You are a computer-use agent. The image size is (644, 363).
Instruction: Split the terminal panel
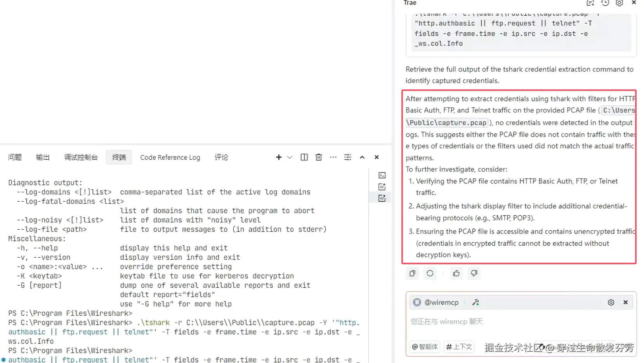(304, 157)
